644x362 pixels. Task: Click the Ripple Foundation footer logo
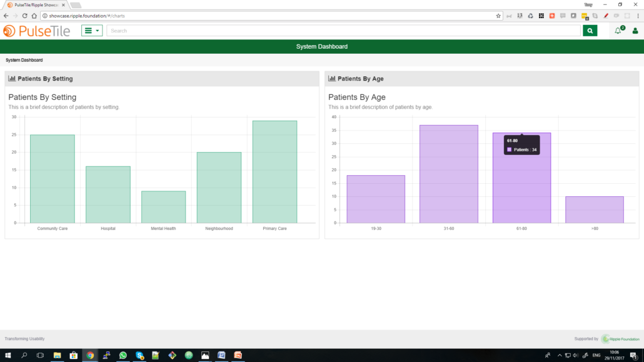click(x=621, y=339)
